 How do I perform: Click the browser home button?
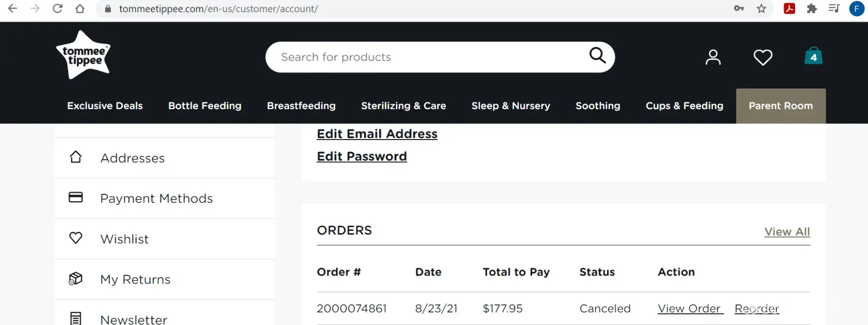coord(80,9)
